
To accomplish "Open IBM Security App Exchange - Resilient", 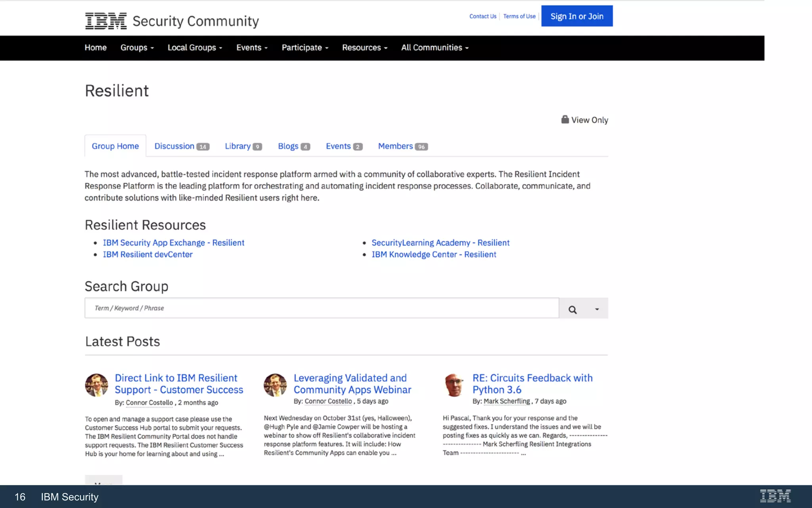I will point(174,242).
